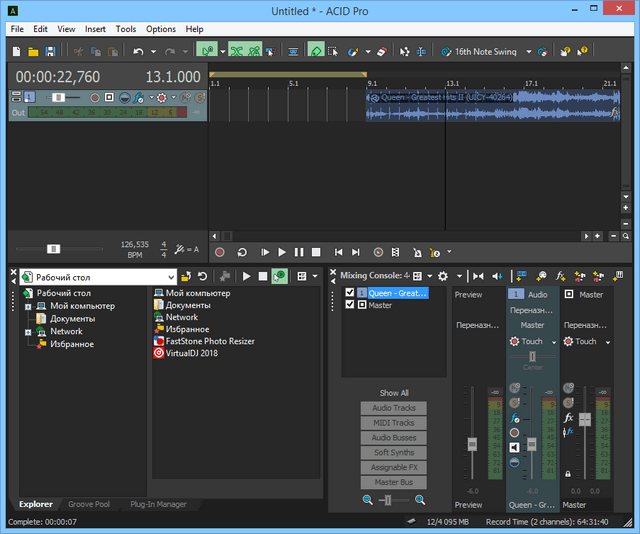The image size is (640, 534).
Task: Click the Undo arrow in toolbar
Action: [138, 51]
